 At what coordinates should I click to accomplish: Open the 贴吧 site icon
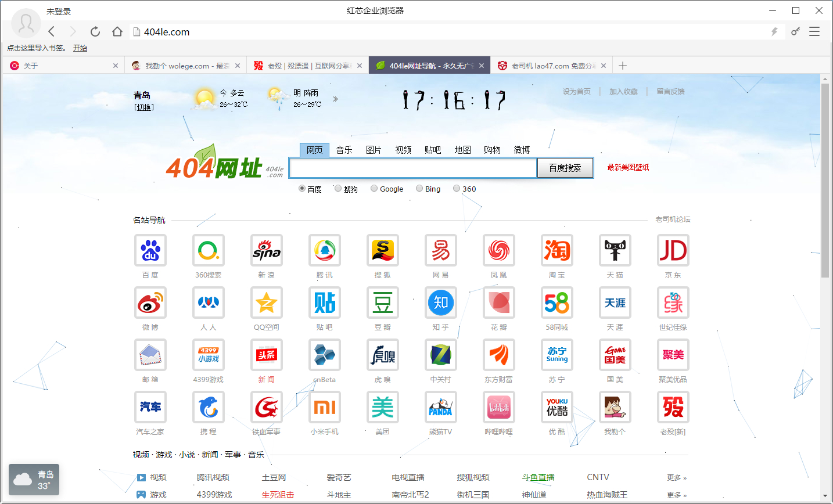325,303
